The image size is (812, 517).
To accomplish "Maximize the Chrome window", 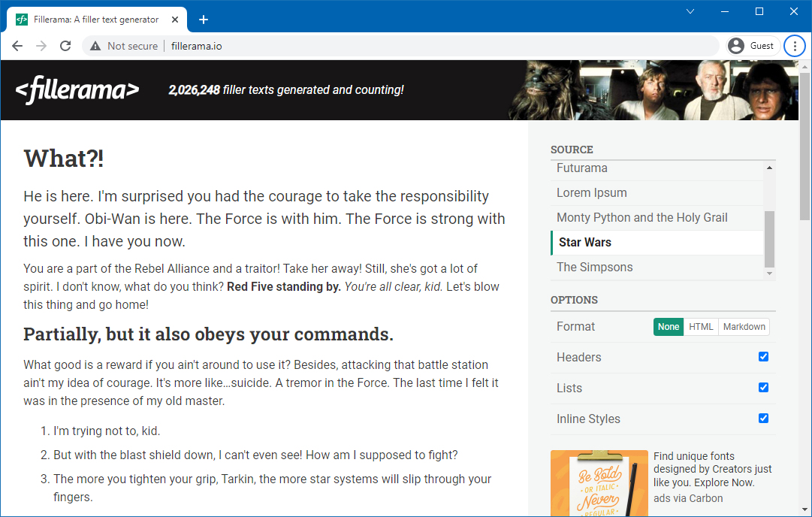I will coord(759,11).
